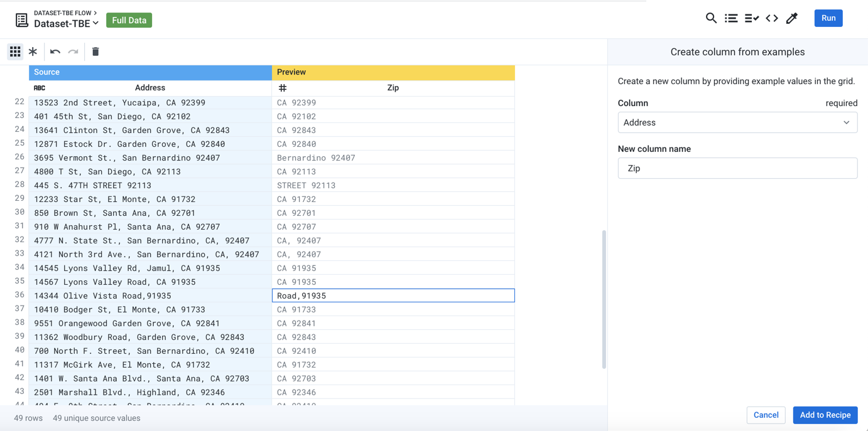Viewport: 868px width, 431px height.
Task: Click the angle brackets code icon
Action: (x=772, y=18)
